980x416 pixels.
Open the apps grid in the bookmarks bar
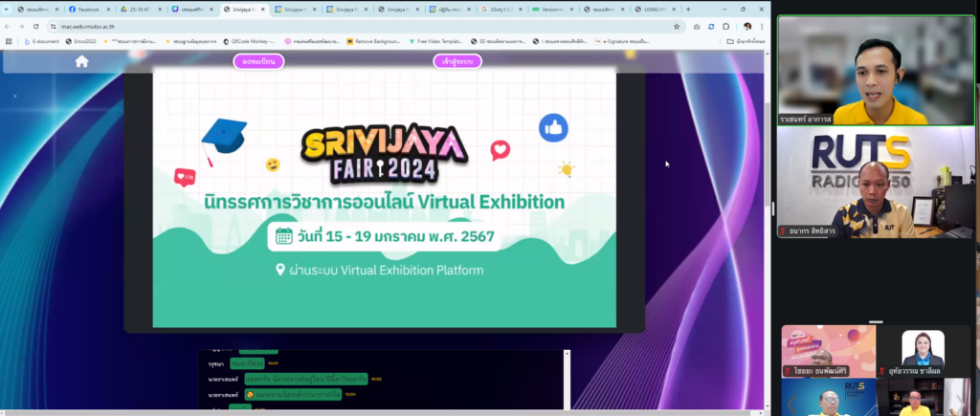(9, 41)
